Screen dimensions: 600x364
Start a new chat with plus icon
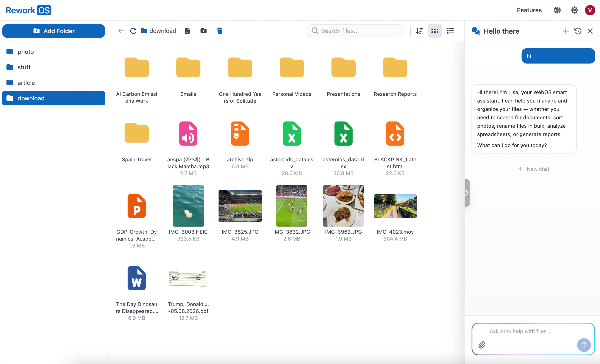click(x=566, y=31)
